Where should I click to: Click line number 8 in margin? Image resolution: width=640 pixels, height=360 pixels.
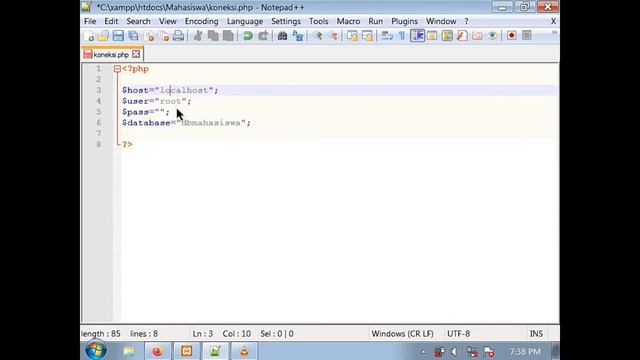(x=99, y=144)
